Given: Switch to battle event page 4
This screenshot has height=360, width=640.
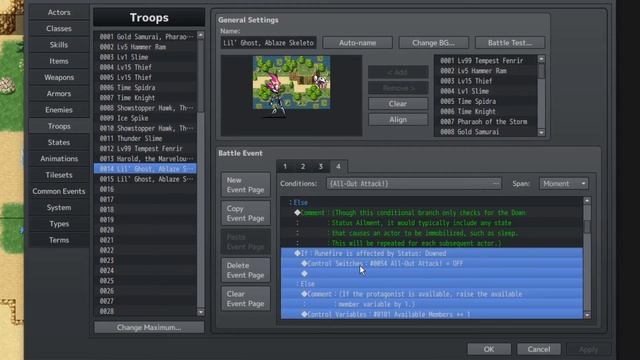Looking at the screenshot, I should click(338, 167).
